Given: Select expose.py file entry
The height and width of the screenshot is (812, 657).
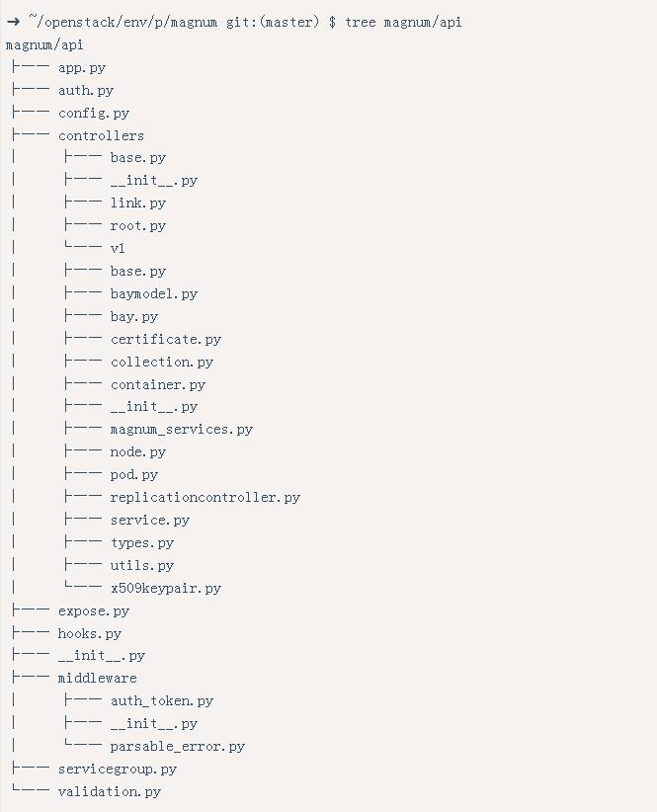Looking at the screenshot, I should [94, 611].
